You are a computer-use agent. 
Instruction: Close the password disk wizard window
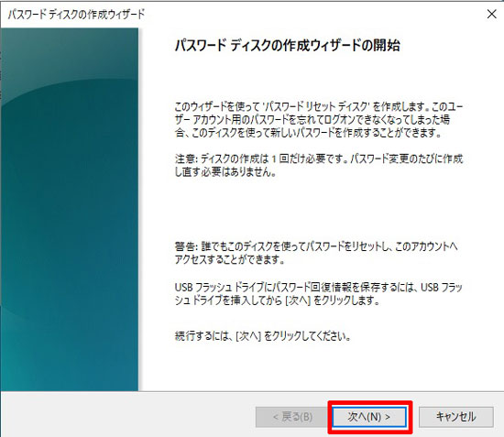point(492,14)
